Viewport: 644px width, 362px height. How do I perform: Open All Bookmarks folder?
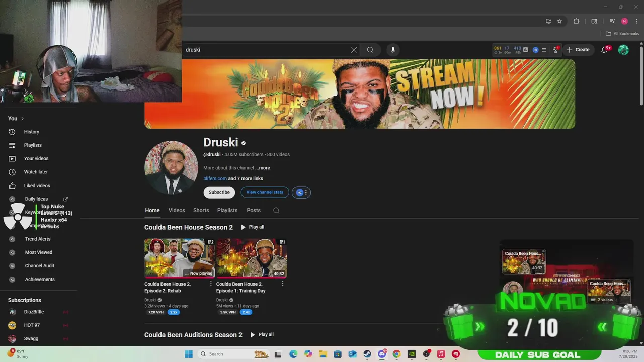tap(622, 34)
